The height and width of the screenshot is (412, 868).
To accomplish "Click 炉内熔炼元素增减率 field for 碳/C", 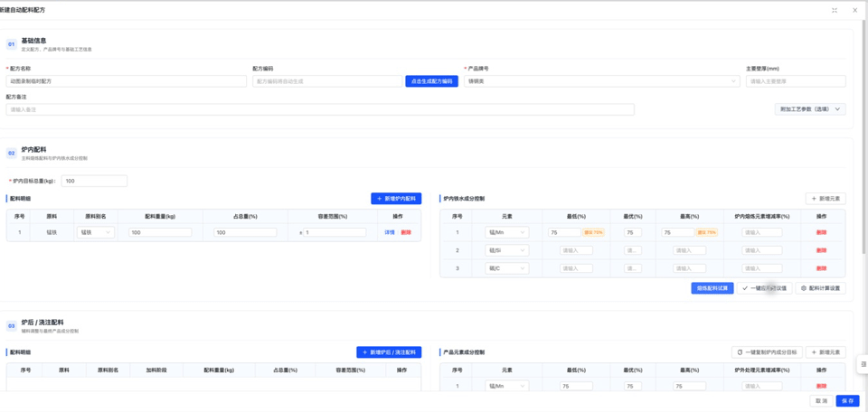I will [762, 268].
